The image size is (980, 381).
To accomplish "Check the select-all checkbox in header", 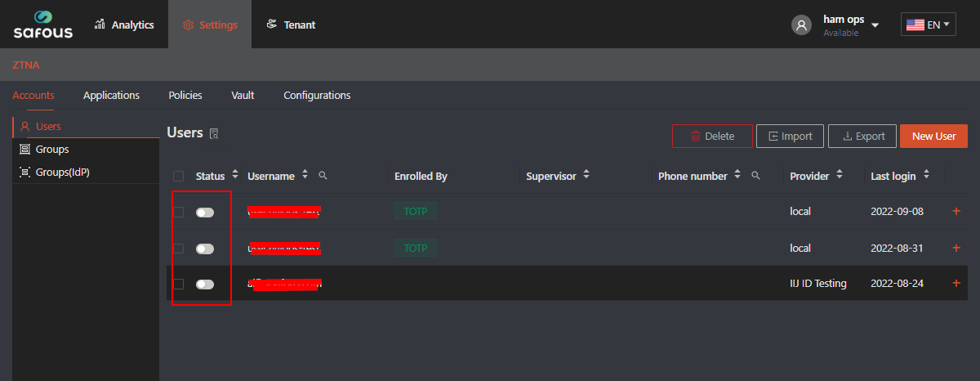I will click(179, 177).
